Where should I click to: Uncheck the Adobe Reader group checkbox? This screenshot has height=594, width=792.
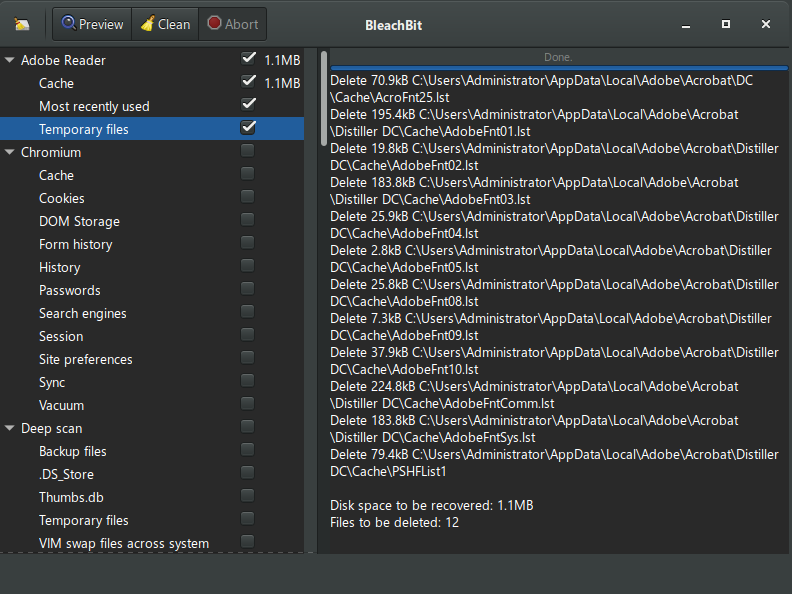248,59
